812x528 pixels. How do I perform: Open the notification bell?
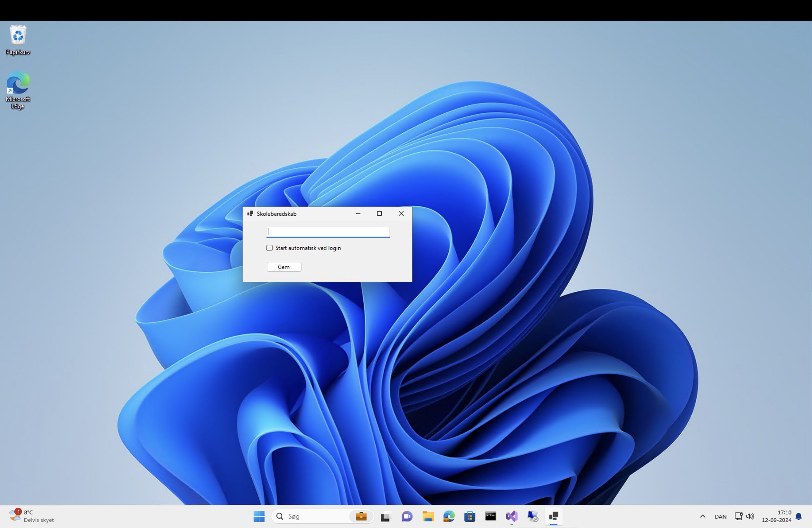799,516
